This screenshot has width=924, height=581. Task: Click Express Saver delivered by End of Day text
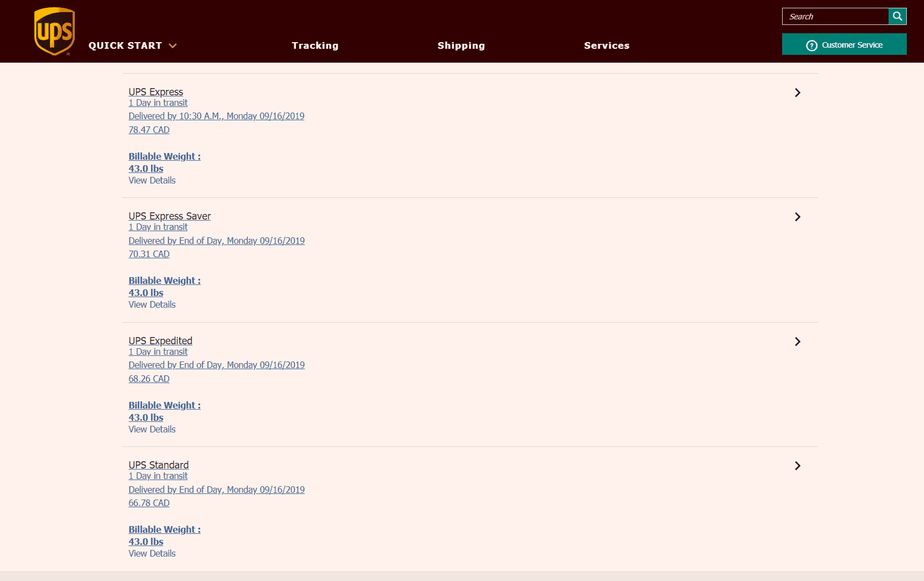[217, 241]
